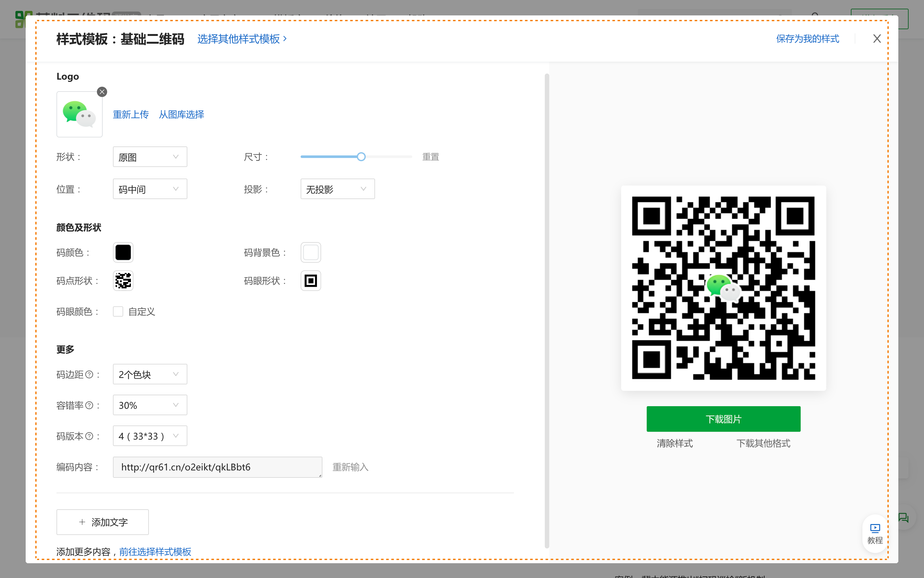Click the 编码内容 URL text field
This screenshot has height=578, width=924.
tap(218, 467)
